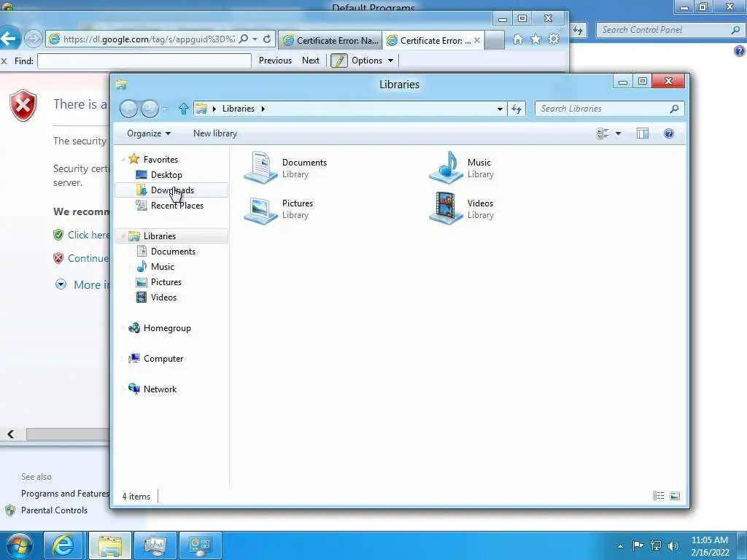Select Recent Places under Favorites
Screen dimensions: 747x560
pos(177,205)
